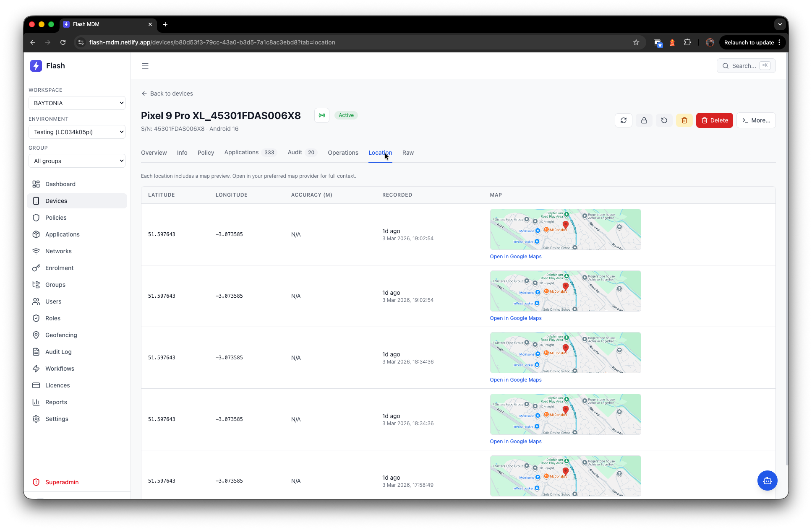Image resolution: width=812 pixels, height=530 pixels.
Task: Toggle sidebar with hamburger menu icon
Action: click(x=145, y=66)
